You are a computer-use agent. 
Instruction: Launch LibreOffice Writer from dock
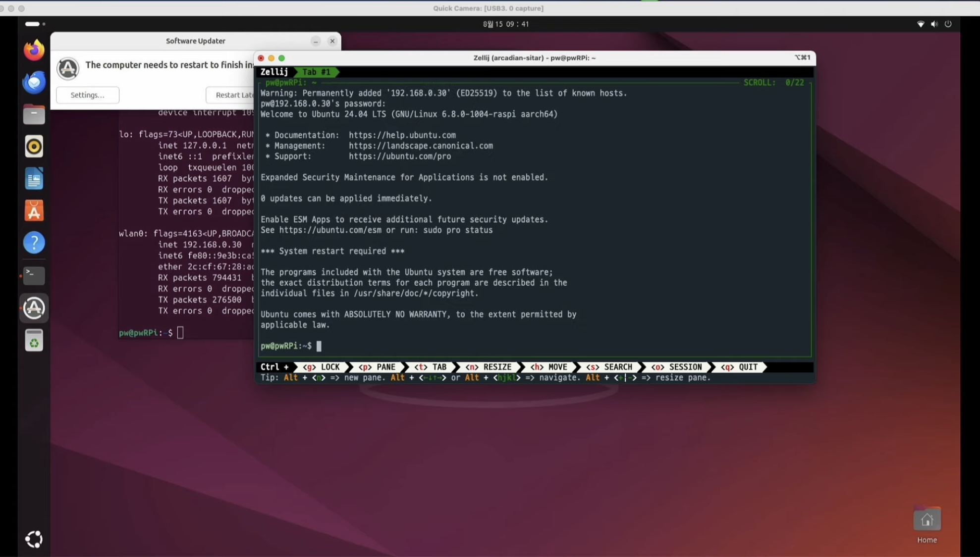(34, 179)
